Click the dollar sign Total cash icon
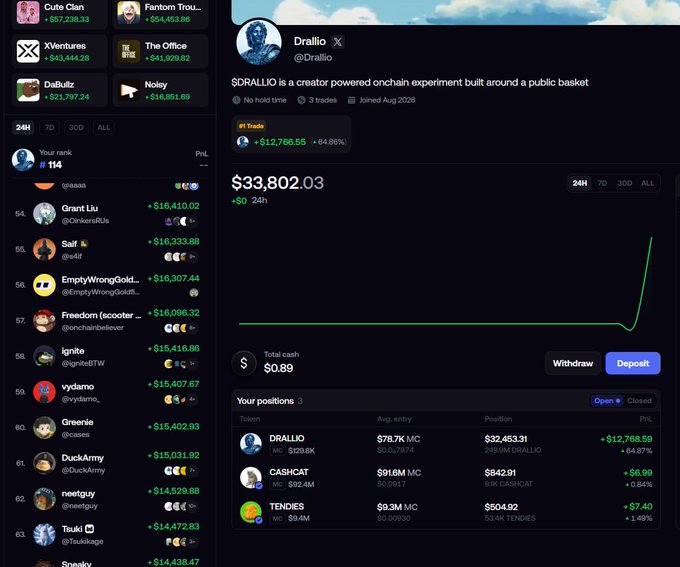 pyautogui.click(x=244, y=363)
